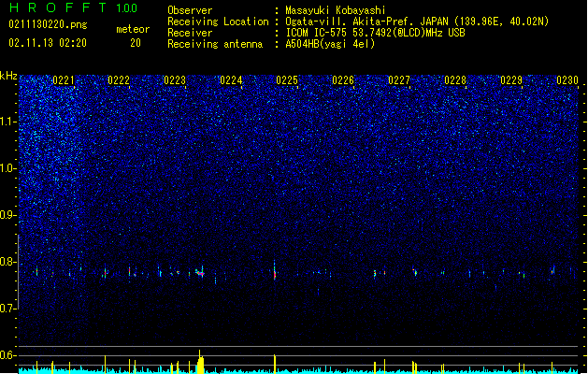Click time marker 0226

point(343,80)
